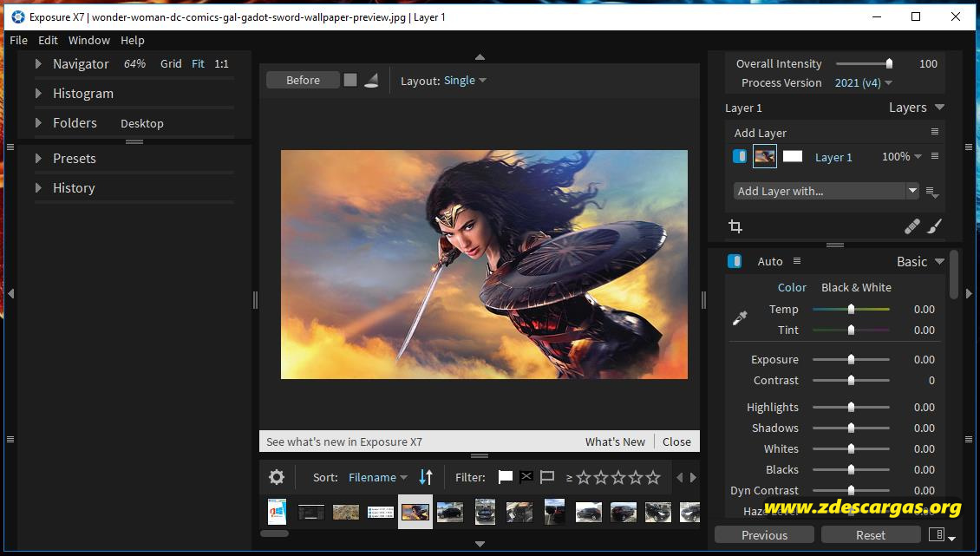This screenshot has width=980, height=556.
Task: Click the Before button
Action: (x=304, y=80)
